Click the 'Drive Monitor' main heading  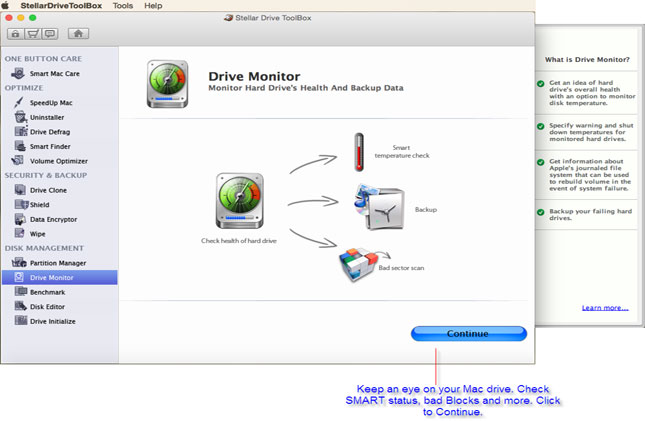(254, 77)
